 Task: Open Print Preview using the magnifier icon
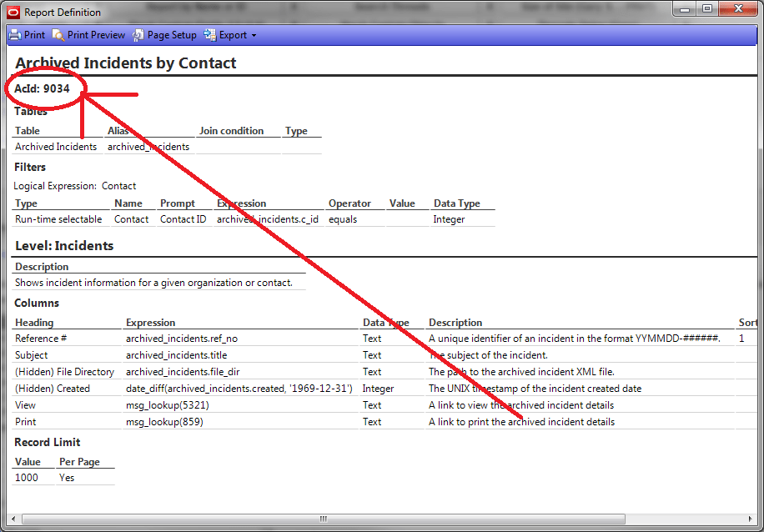pyautogui.click(x=58, y=35)
